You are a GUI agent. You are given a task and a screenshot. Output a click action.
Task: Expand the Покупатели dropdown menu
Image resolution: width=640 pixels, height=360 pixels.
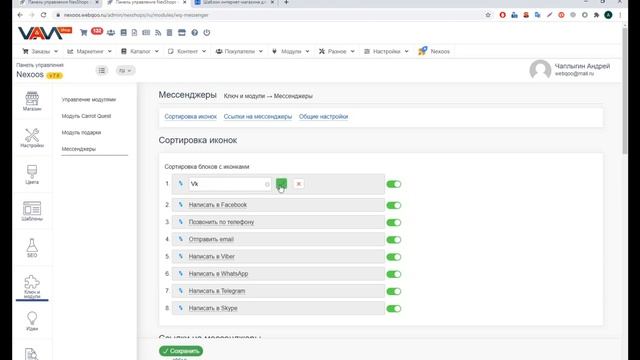tap(239, 51)
